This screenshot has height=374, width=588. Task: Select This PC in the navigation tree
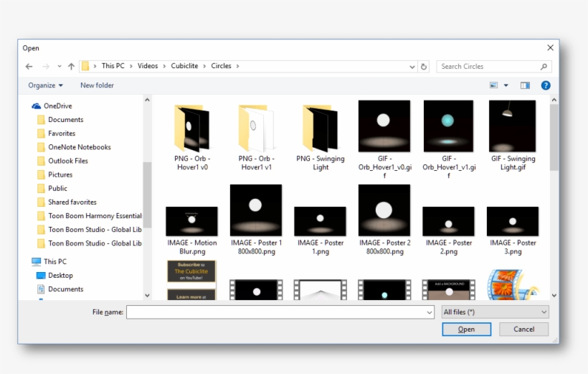point(54,261)
